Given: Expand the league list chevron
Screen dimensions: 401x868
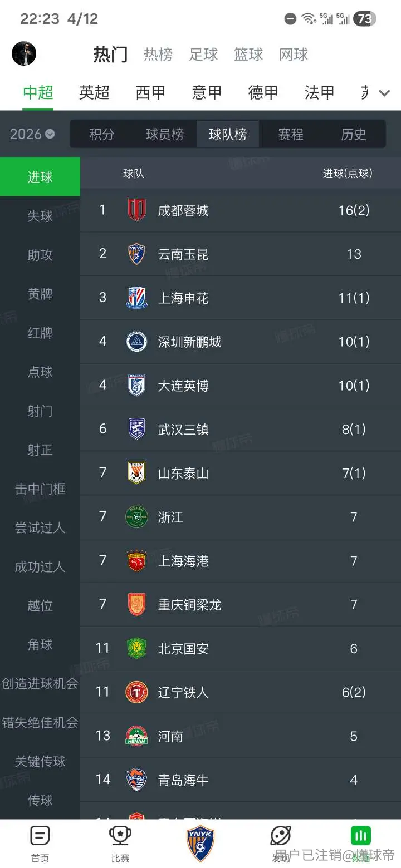Looking at the screenshot, I should (384, 93).
